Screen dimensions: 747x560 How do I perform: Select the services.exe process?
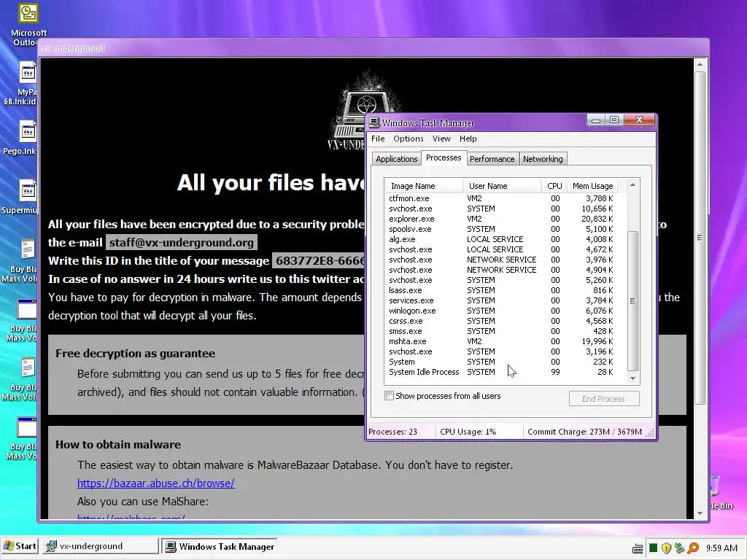click(x=501, y=300)
